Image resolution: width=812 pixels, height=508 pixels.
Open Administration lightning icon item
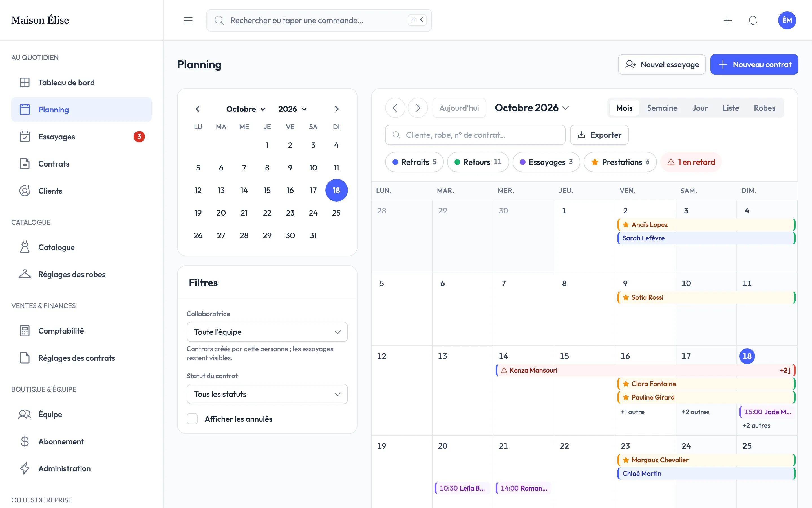pos(81,468)
